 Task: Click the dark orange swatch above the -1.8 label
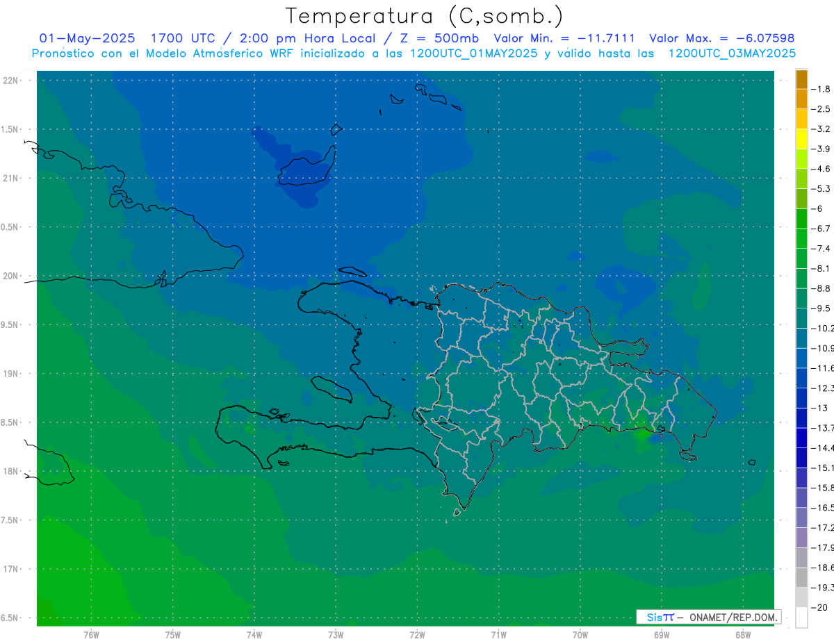point(801,79)
